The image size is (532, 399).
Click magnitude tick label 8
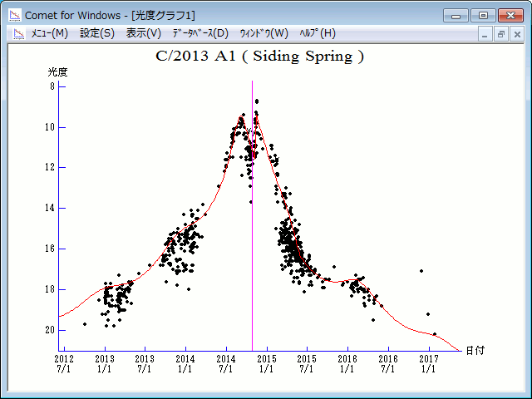click(52, 86)
